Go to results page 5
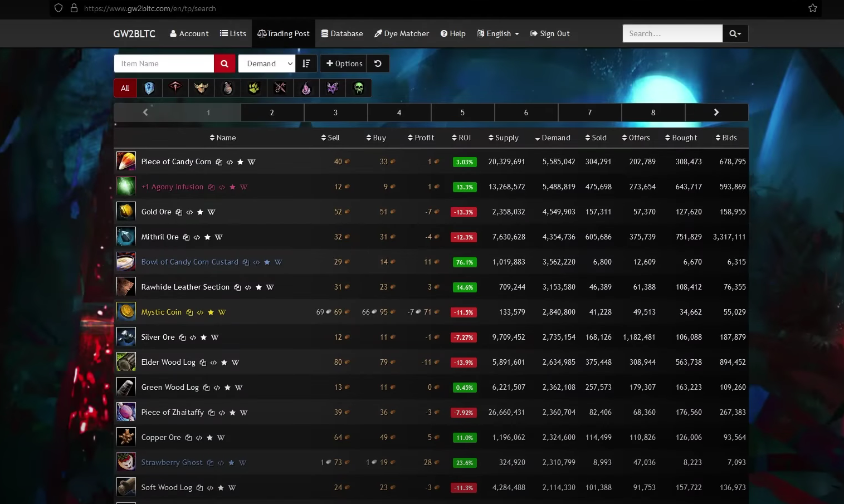Viewport: 844px width, 504px height. 462,112
